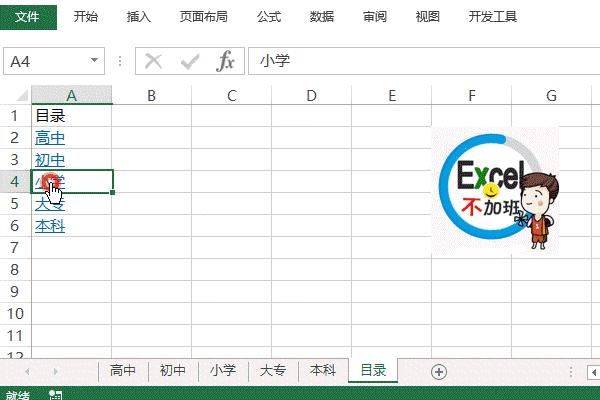Switch to the 审阅 ribbon tab
The height and width of the screenshot is (400, 600).
point(375,16)
